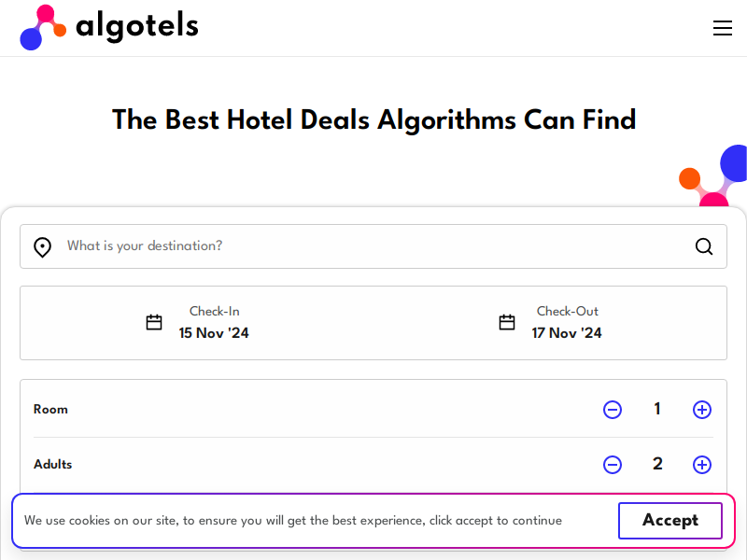
Task: Increase the Adults count
Action: click(x=702, y=465)
